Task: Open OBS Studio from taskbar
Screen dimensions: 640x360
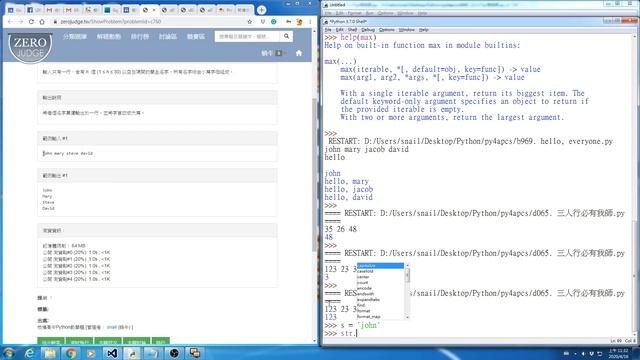Action: [x=174, y=353]
